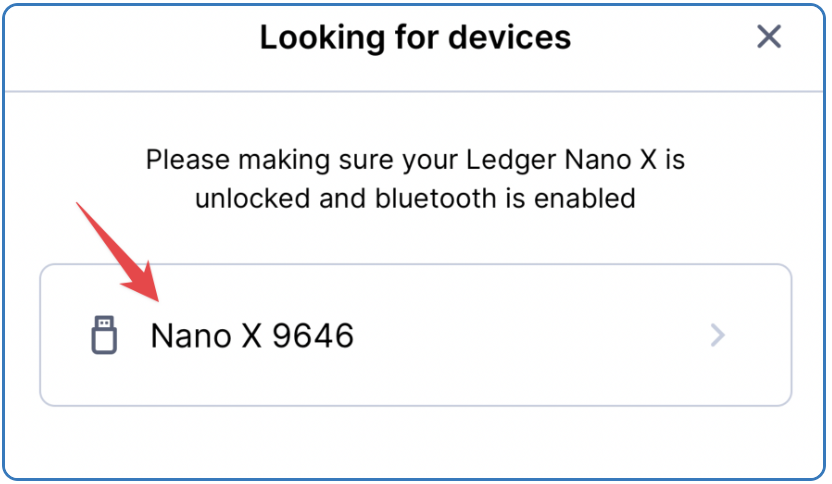Click the USB device icon
832x484 pixels.
pyautogui.click(x=104, y=335)
